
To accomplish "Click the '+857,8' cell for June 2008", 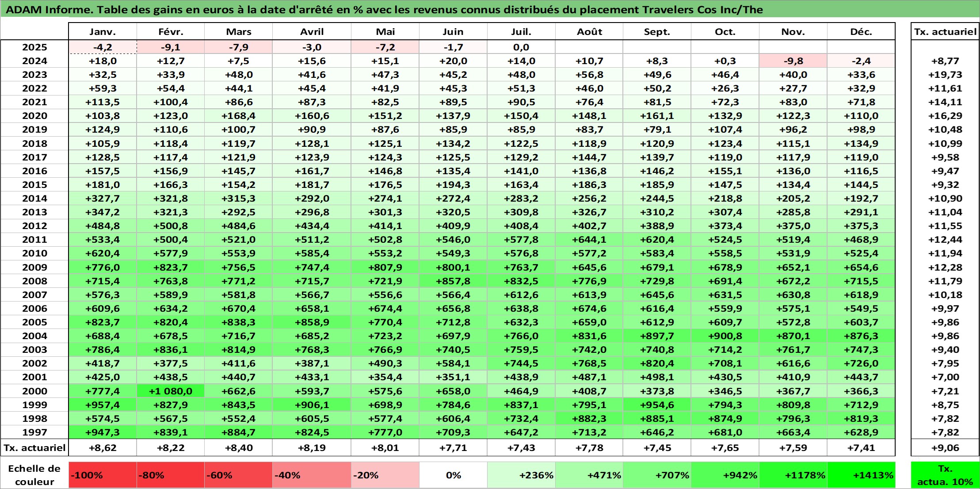I will [x=453, y=281].
